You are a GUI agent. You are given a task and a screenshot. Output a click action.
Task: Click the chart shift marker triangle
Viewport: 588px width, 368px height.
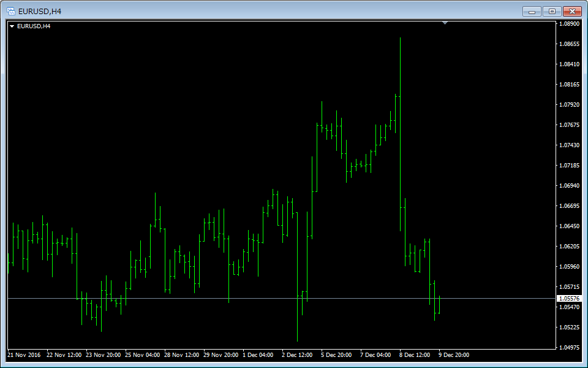pyautogui.click(x=445, y=23)
